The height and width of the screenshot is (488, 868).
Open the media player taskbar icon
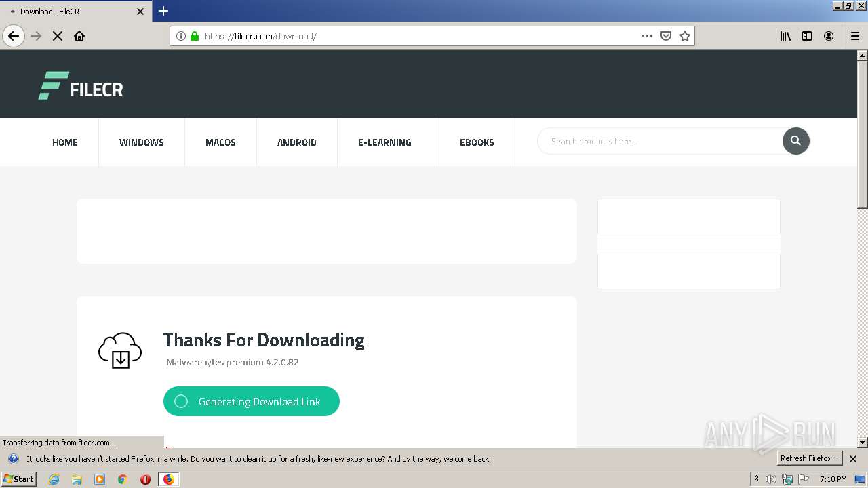100,479
